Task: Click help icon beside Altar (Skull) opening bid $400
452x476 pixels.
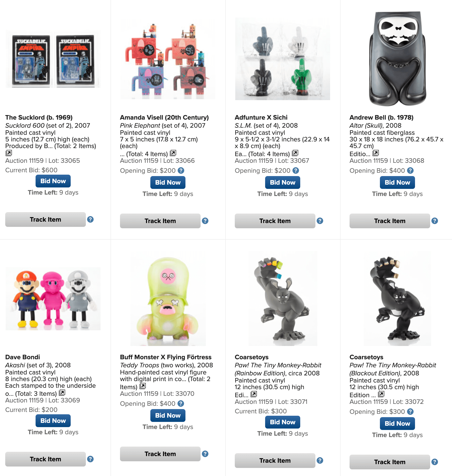Action: tap(410, 170)
